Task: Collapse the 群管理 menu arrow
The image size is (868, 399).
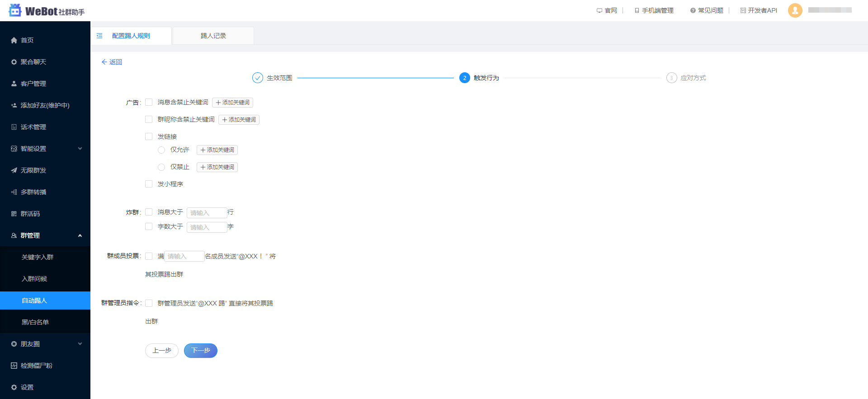Action: pos(80,235)
